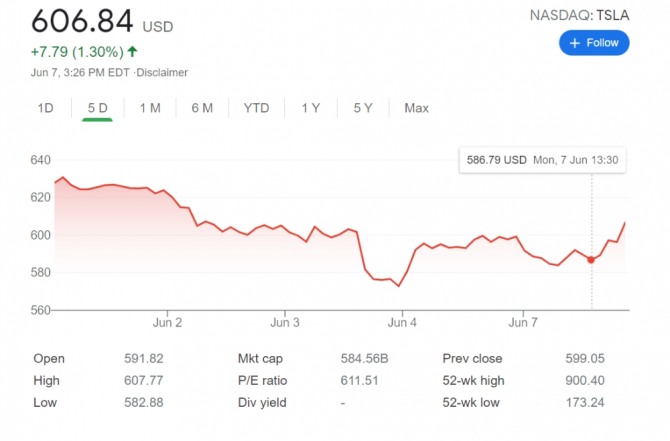
Task: Click the green up arrow price indicator
Action: pyautogui.click(x=133, y=52)
